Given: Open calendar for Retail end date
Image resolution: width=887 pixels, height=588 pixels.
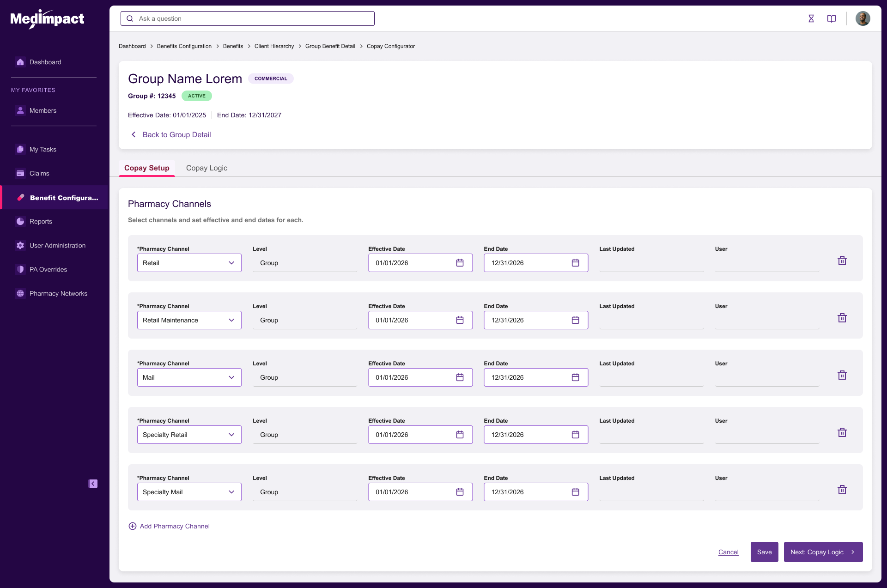Looking at the screenshot, I should tap(575, 263).
